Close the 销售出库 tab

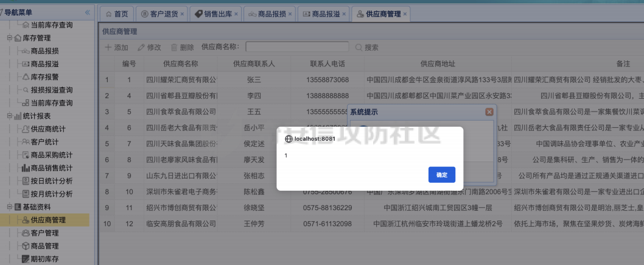pos(236,14)
